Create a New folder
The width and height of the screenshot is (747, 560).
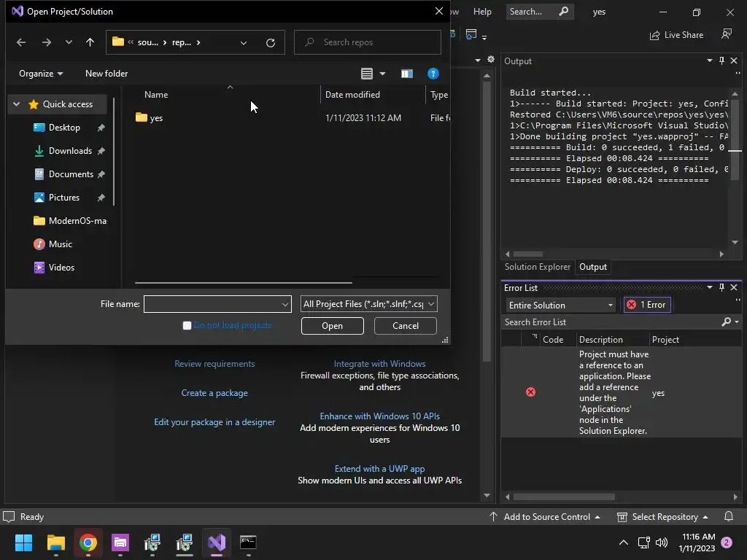107,74
